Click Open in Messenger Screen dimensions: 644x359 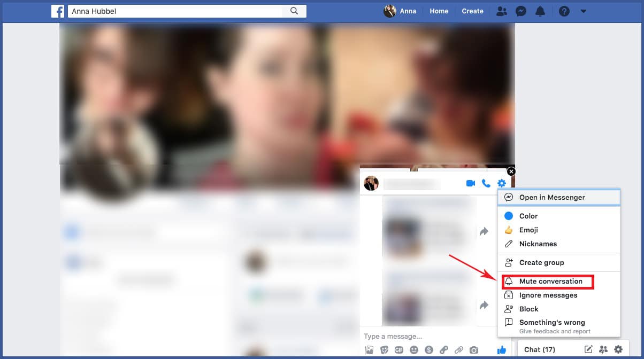point(552,197)
